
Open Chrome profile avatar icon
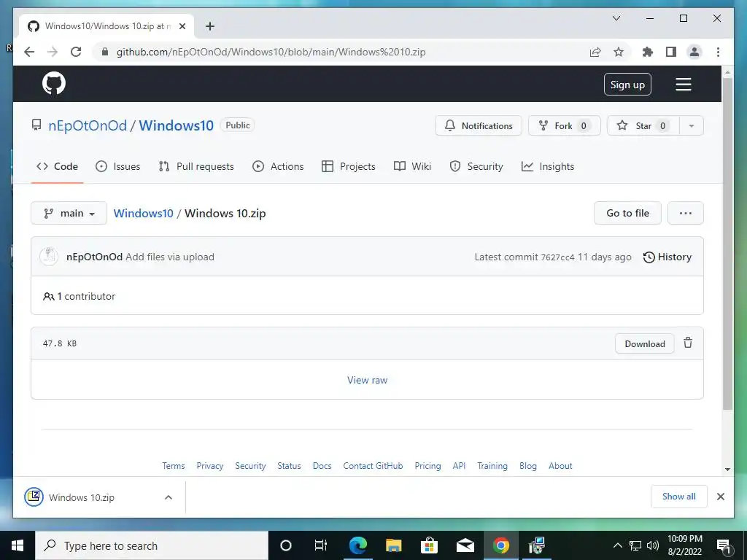click(694, 52)
